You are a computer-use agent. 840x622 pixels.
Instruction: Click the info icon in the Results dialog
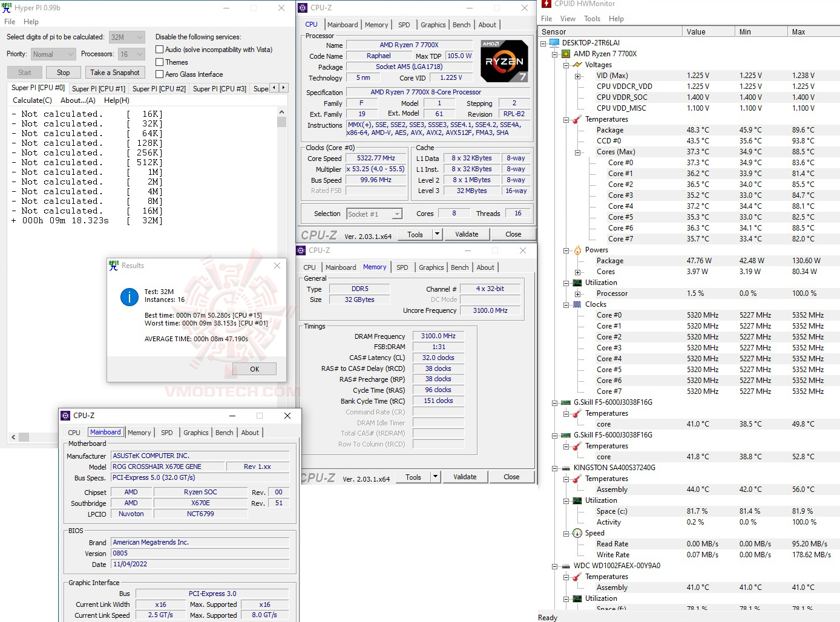click(x=129, y=298)
